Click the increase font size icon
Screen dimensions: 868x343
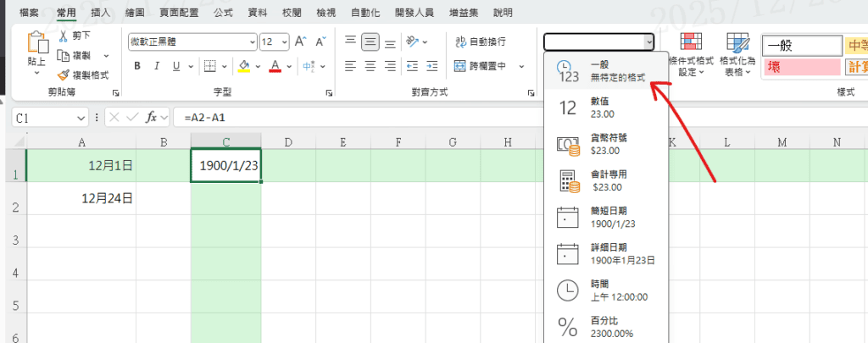(300, 41)
